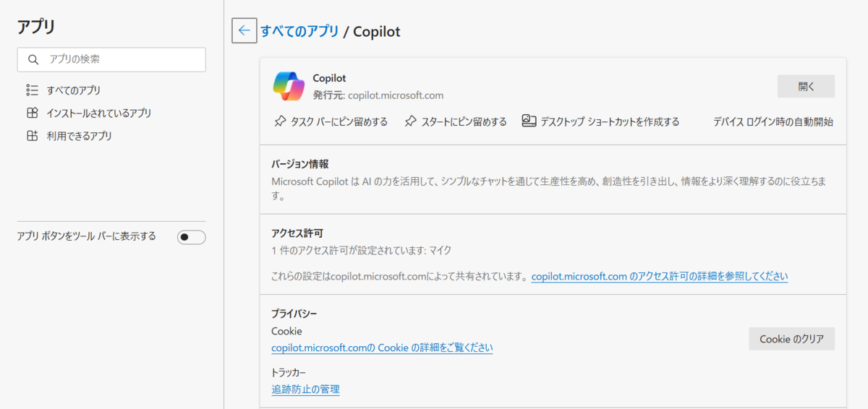Open Copilot with the 開く button
This screenshot has height=409, width=868.
(806, 86)
